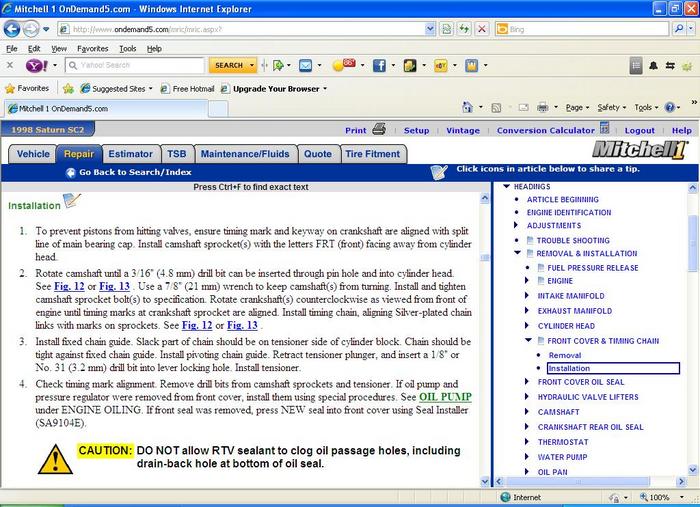Click the headings pane horizontal scrollbar right arrow
Screen dimensions: 700x507
click(681, 481)
